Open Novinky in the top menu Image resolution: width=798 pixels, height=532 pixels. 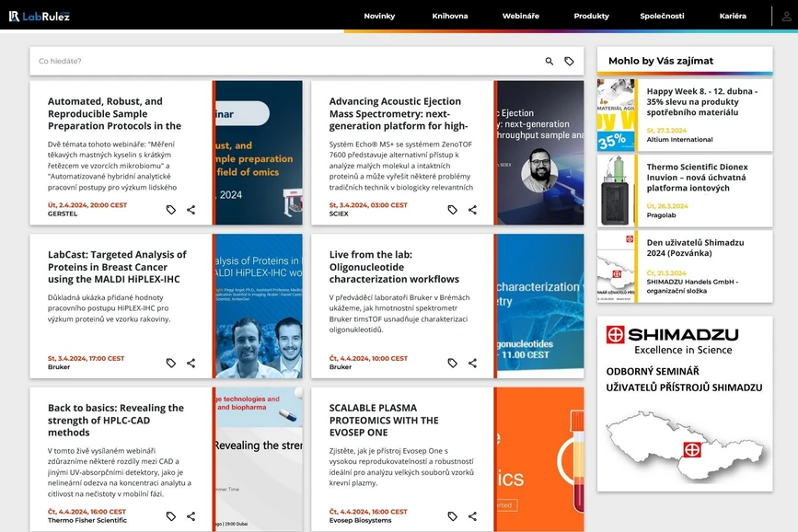(x=379, y=16)
